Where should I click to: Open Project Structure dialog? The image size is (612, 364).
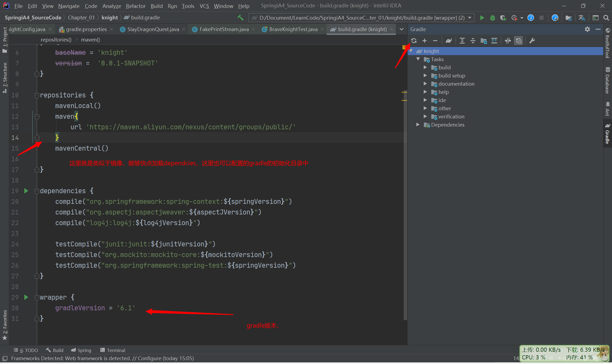click(x=569, y=18)
